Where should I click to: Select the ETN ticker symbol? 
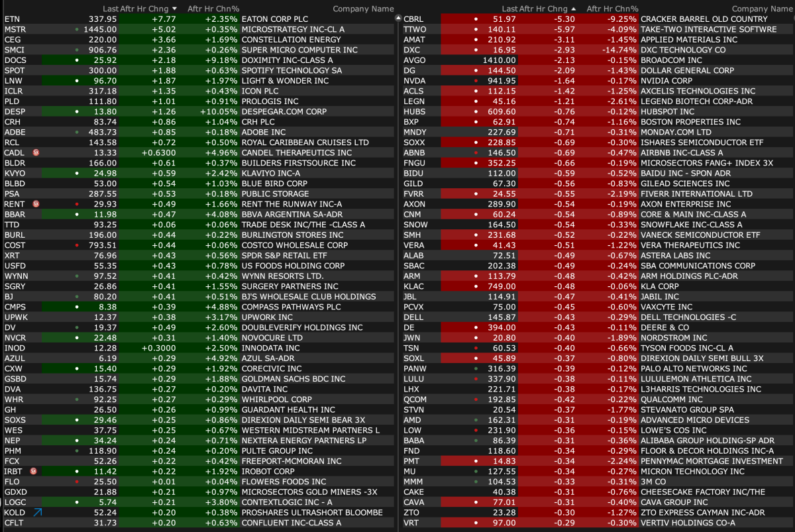pyautogui.click(x=13, y=19)
